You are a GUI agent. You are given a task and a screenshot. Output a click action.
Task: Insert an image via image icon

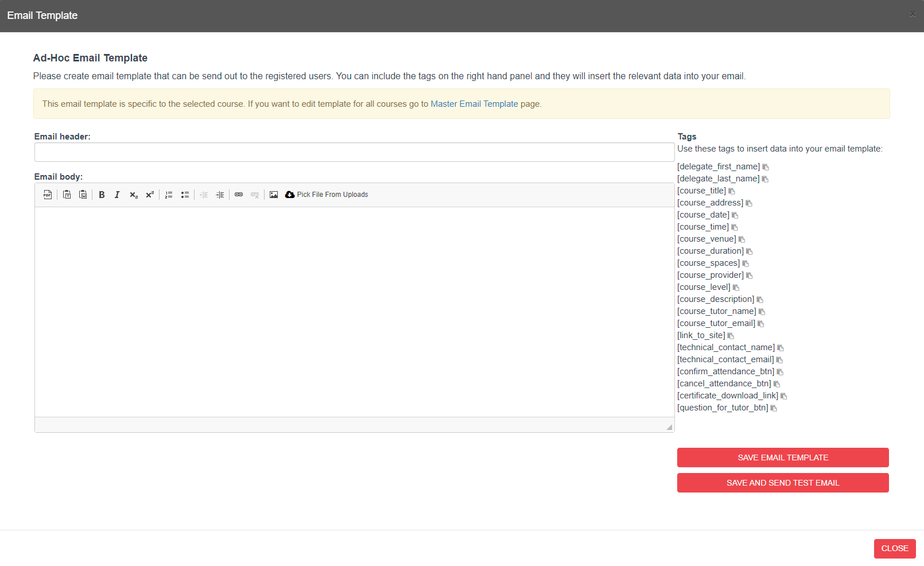[x=274, y=195]
